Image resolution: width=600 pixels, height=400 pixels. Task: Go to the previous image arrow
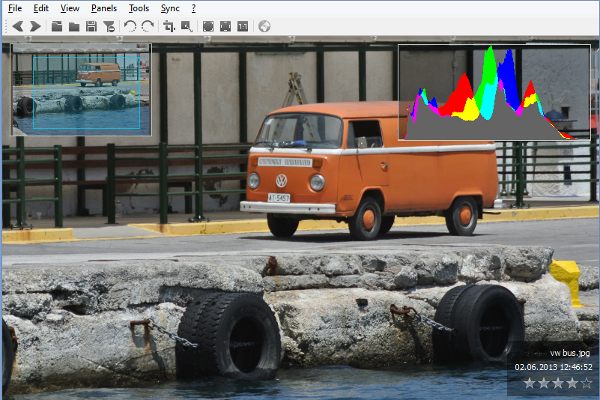pyautogui.click(x=17, y=26)
